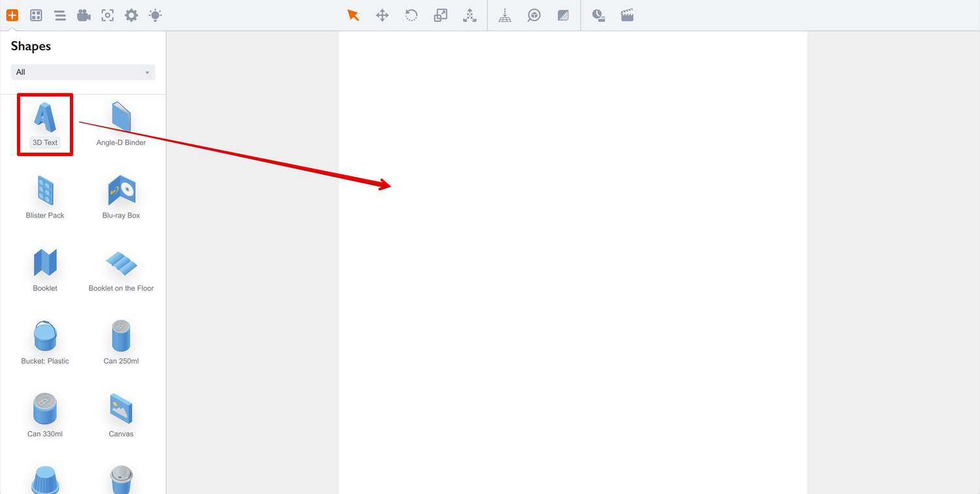Image resolution: width=980 pixels, height=494 pixels.
Task: Open the lighting bulb icon
Action: (155, 15)
